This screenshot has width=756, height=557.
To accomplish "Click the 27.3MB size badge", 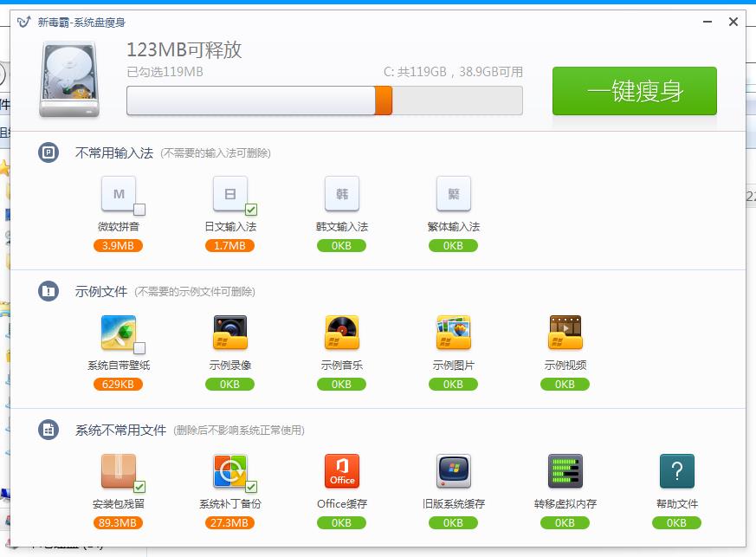I will pos(230,522).
